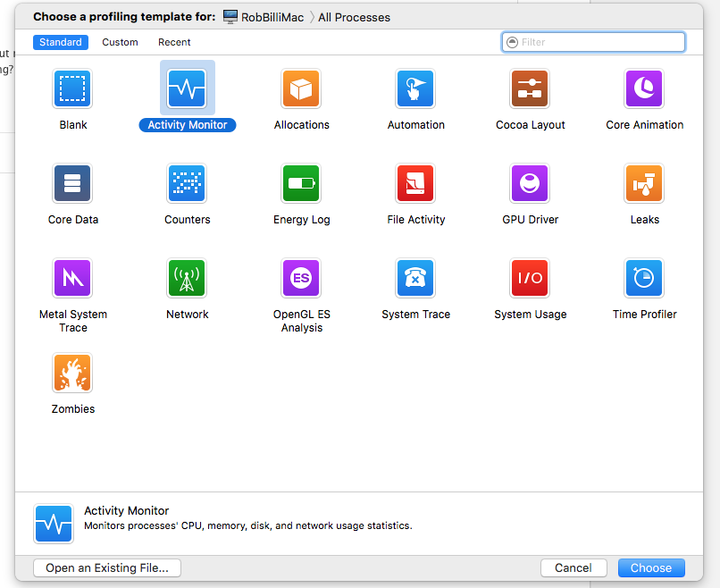
Task: Click the Network label text
Action: pyautogui.click(x=188, y=315)
